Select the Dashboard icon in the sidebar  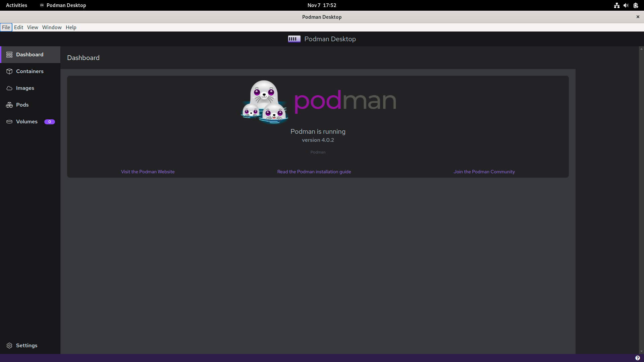[x=9, y=54]
